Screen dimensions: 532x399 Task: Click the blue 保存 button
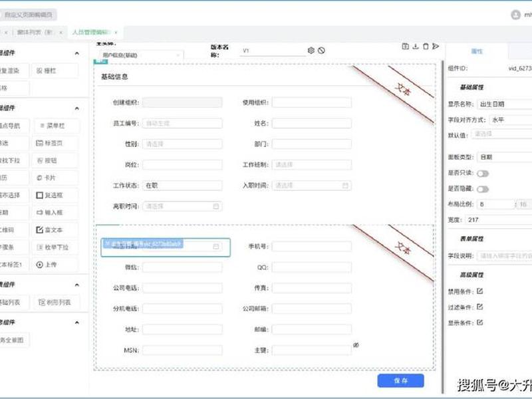pyautogui.click(x=401, y=380)
